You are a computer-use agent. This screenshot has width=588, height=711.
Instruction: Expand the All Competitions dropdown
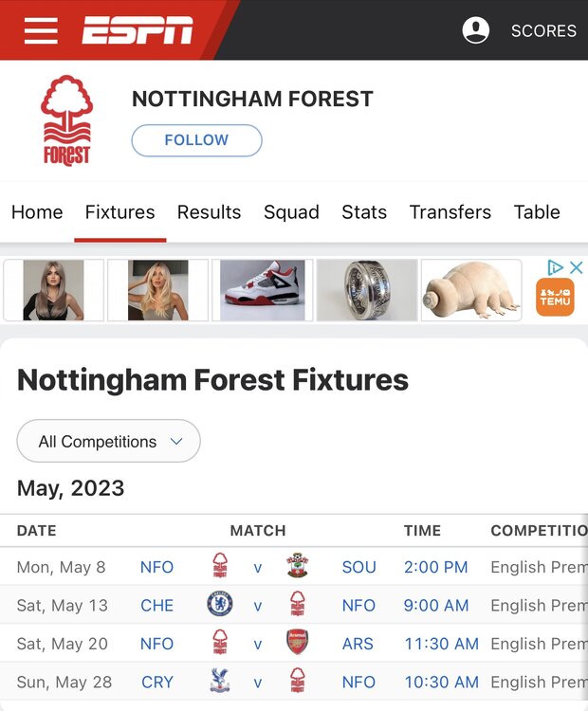109,441
